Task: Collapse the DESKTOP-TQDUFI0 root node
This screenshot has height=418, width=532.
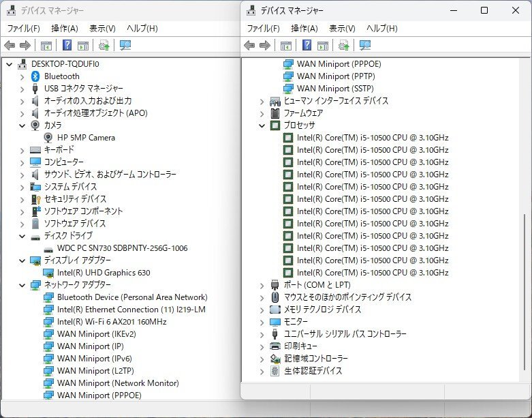Action: point(10,64)
